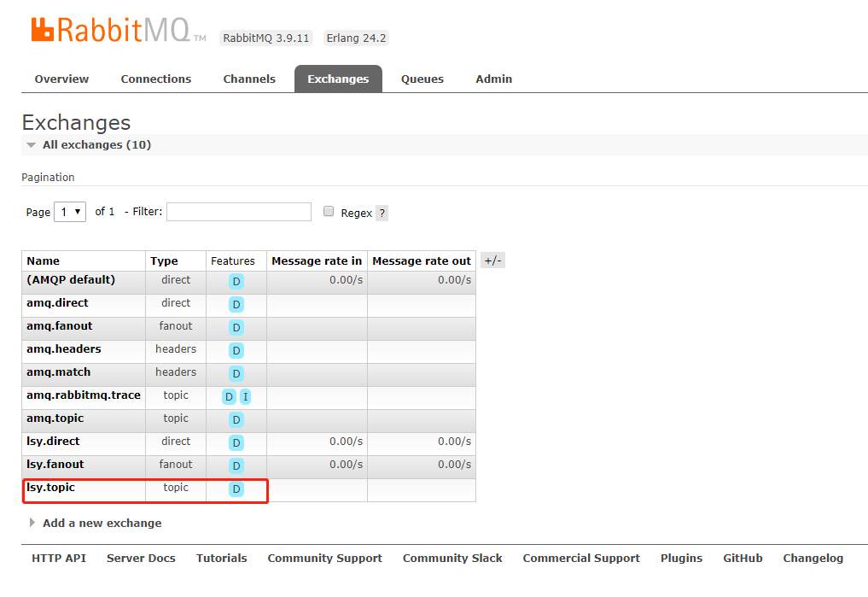Click the D durable badge for lsy.topic
The width and height of the screenshot is (868, 597).
[236, 489]
